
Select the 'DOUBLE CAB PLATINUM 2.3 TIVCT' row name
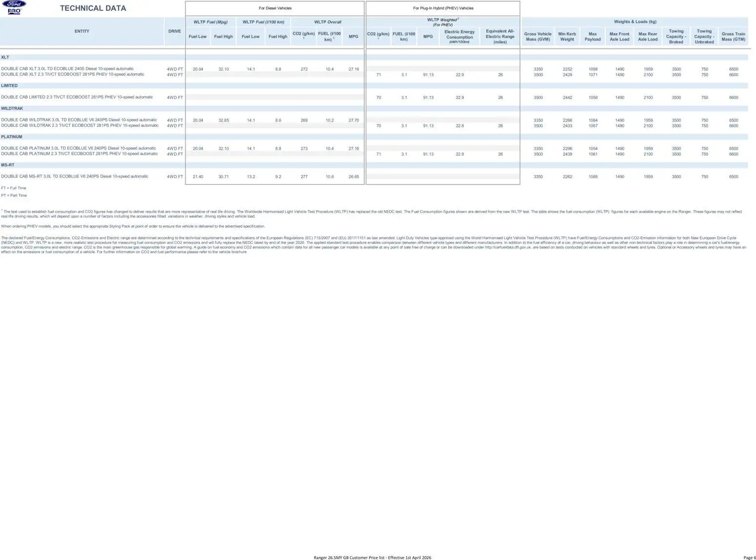click(x=80, y=154)
